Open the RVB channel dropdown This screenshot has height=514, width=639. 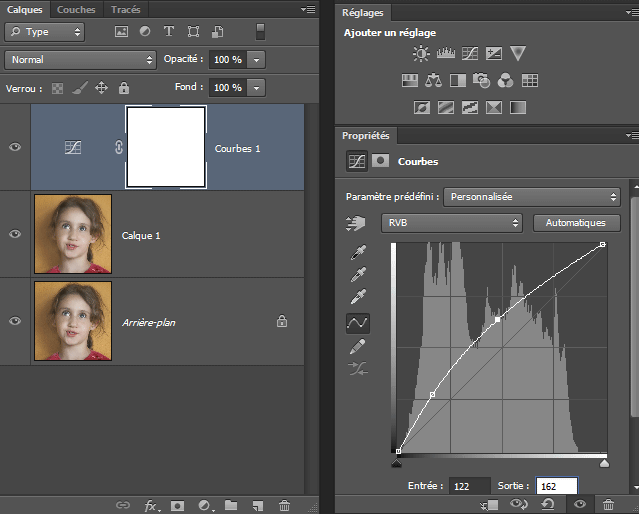pyautogui.click(x=451, y=223)
